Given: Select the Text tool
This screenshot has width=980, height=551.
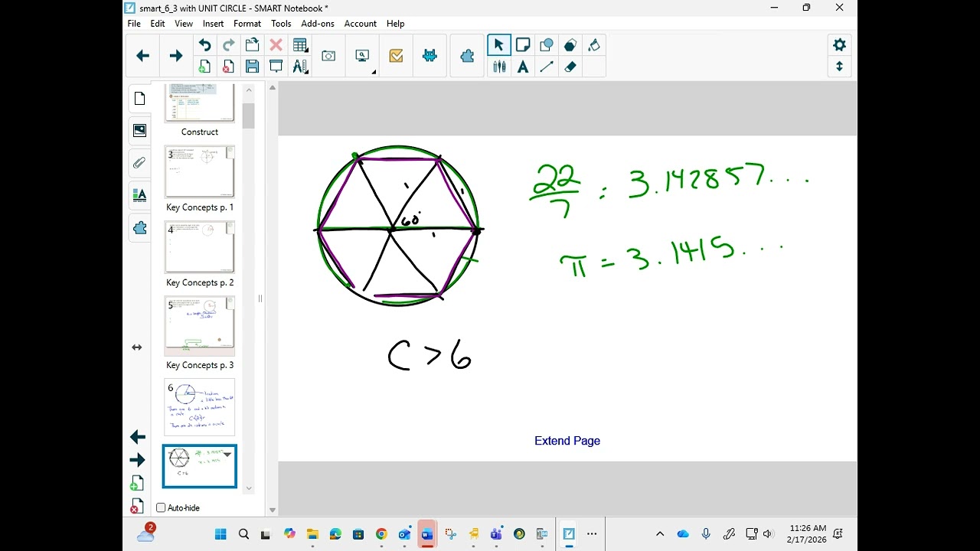Looking at the screenshot, I should 523,67.
